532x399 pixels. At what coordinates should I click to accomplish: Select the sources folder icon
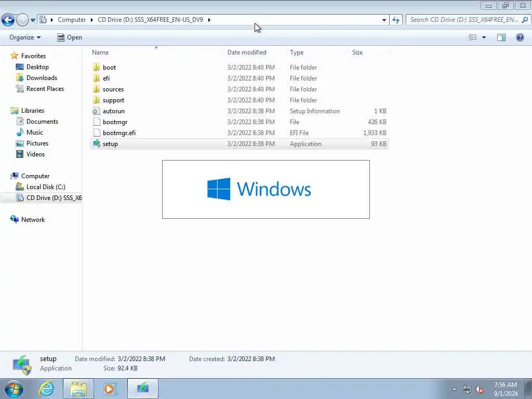coord(96,89)
